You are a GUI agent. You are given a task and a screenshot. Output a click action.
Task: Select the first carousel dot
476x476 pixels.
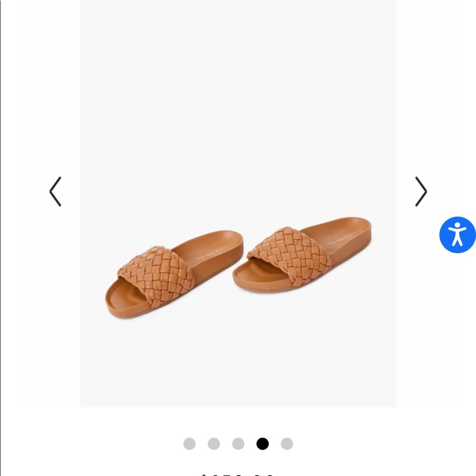(189, 444)
